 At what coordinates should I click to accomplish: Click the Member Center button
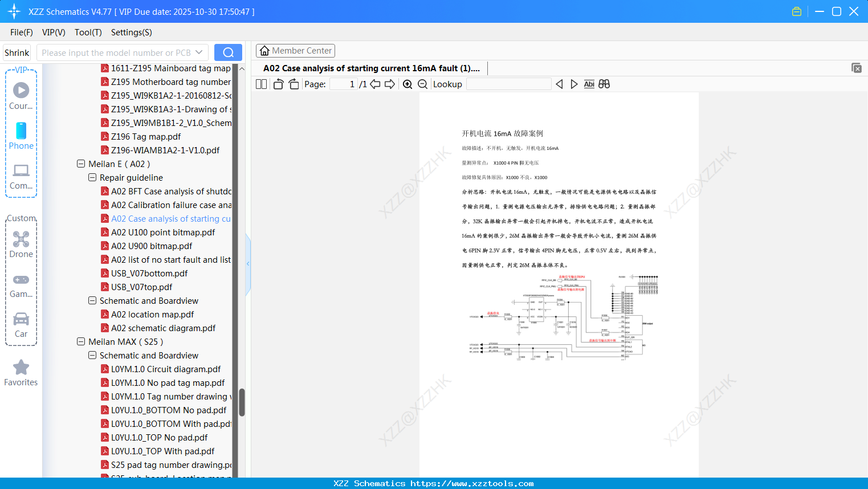[x=295, y=51]
